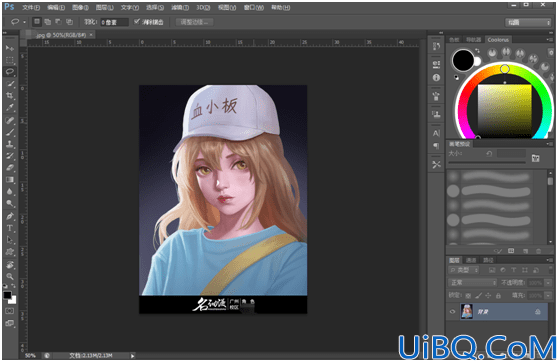Open the Filter menu
This screenshot has width=558, height=362.
point(180,7)
